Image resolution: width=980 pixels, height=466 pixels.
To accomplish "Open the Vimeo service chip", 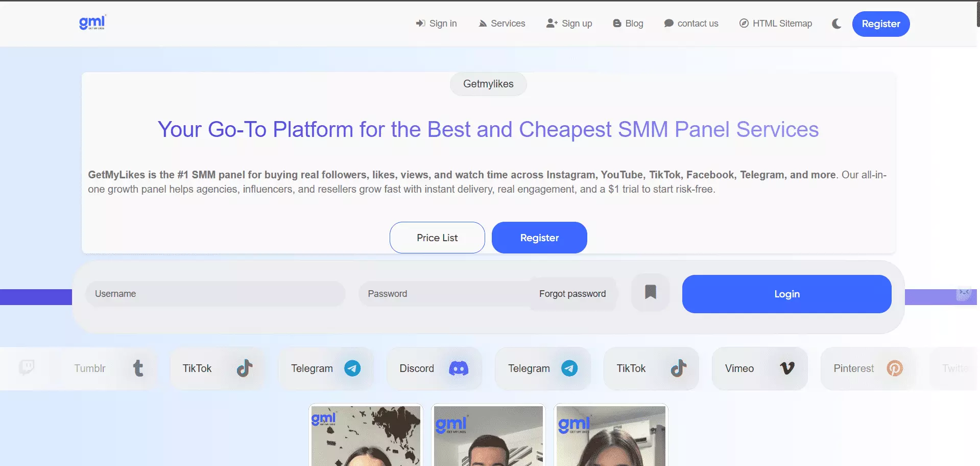I will pyautogui.click(x=759, y=368).
